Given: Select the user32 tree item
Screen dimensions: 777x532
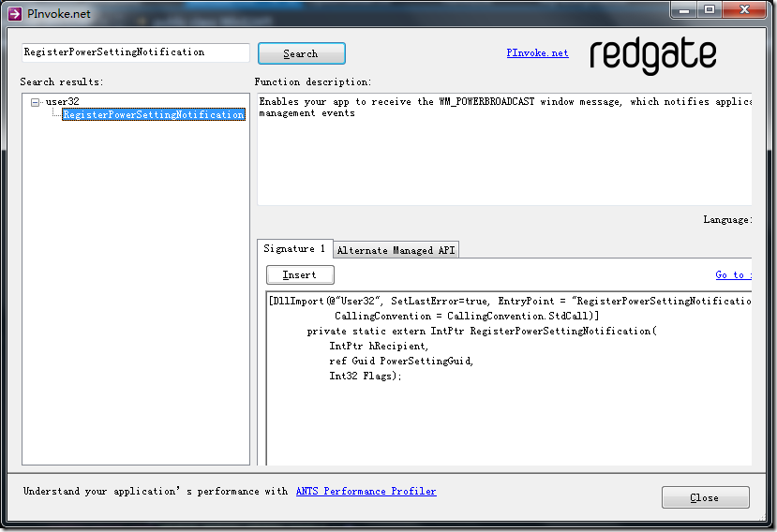Looking at the screenshot, I should pos(63,101).
